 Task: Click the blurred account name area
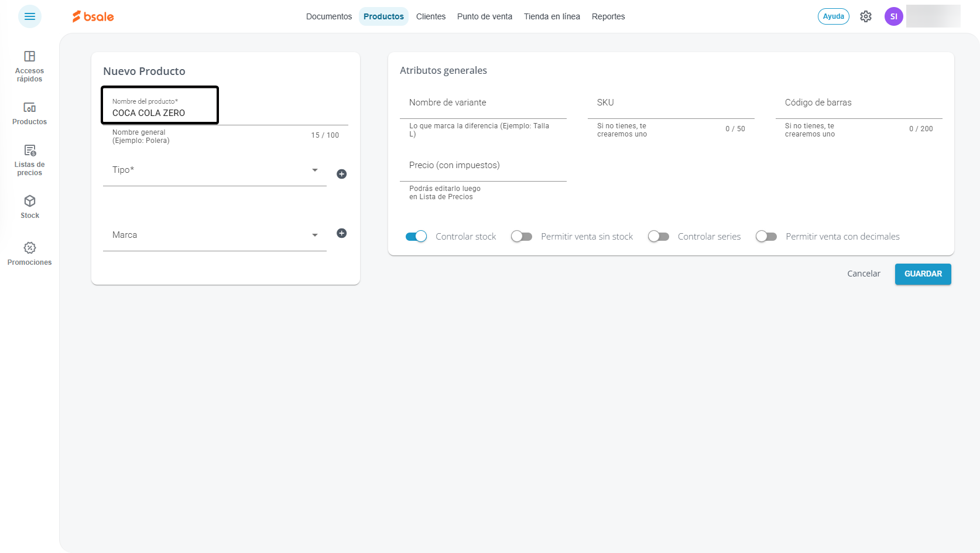933,16
